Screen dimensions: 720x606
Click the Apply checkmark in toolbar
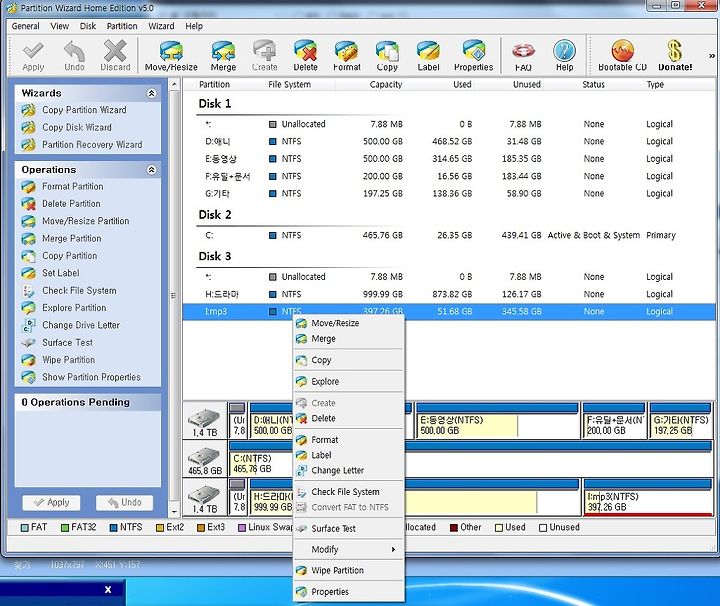point(33,56)
